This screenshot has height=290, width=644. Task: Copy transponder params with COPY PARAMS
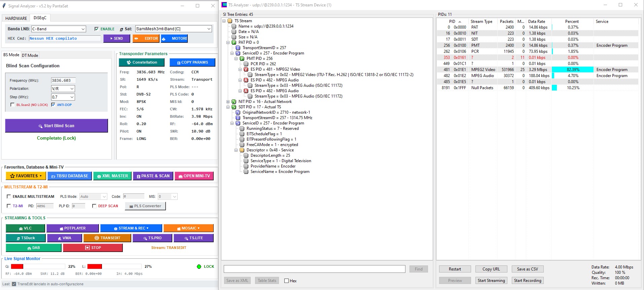[x=192, y=62]
